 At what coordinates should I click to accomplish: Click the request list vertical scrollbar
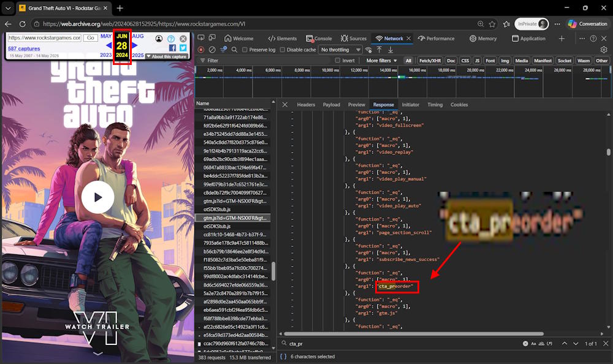[x=273, y=271]
